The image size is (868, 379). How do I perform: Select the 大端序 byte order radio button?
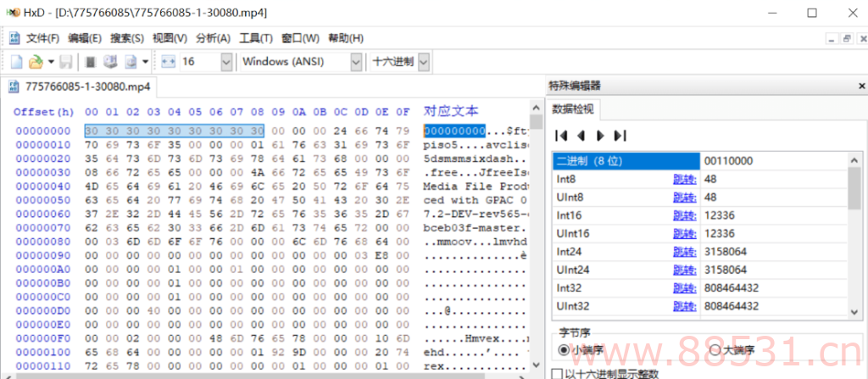pyautogui.click(x=715, y=350)
